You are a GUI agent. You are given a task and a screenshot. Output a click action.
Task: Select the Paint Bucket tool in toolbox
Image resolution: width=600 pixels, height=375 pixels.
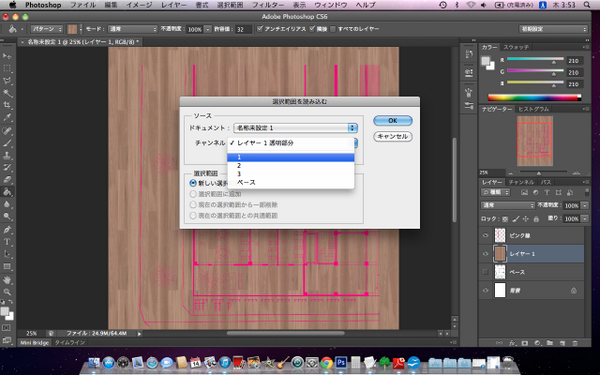click(x=7, y=192)
